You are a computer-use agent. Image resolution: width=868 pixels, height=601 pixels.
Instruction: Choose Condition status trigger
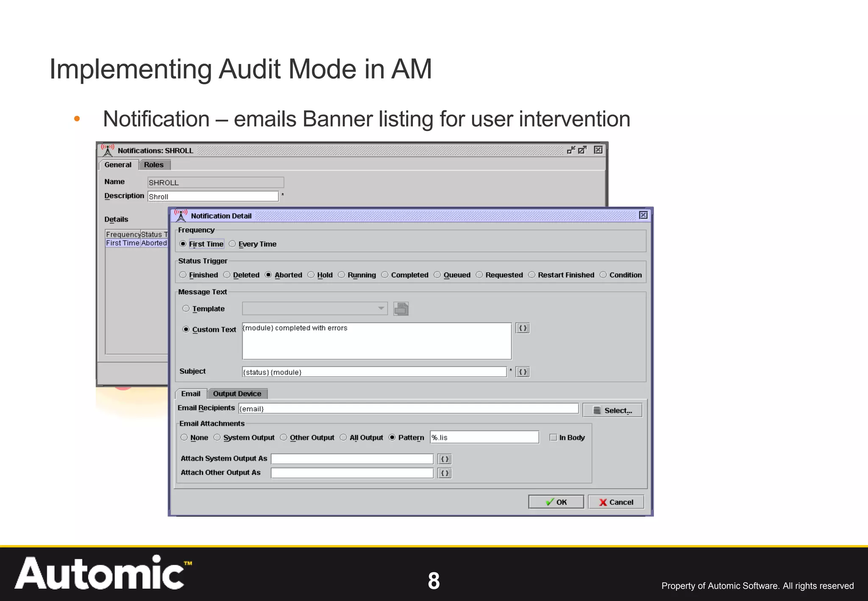point(621,275)
